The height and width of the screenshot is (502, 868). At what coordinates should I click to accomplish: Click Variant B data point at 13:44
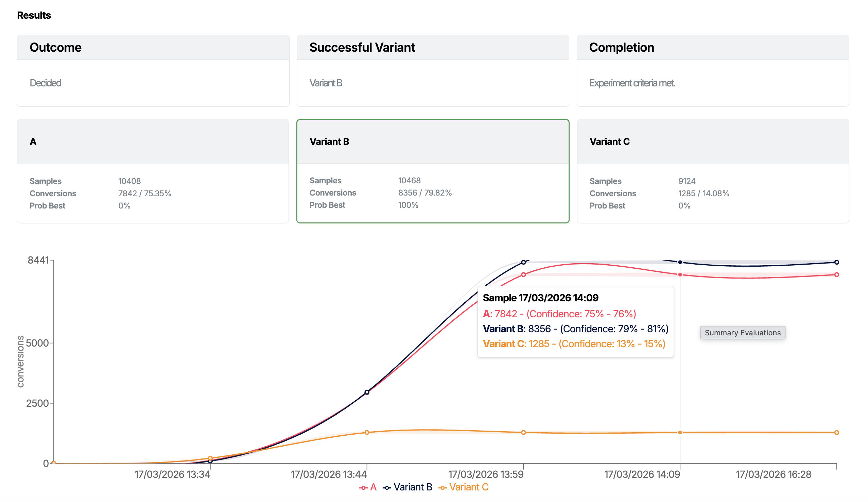(367, 392)
